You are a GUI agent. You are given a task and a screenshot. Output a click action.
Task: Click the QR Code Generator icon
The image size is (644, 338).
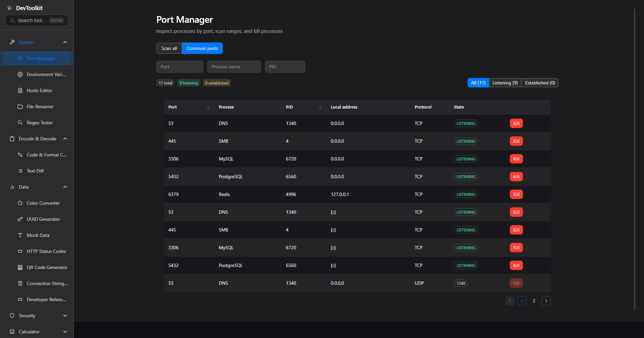point(20,267)
